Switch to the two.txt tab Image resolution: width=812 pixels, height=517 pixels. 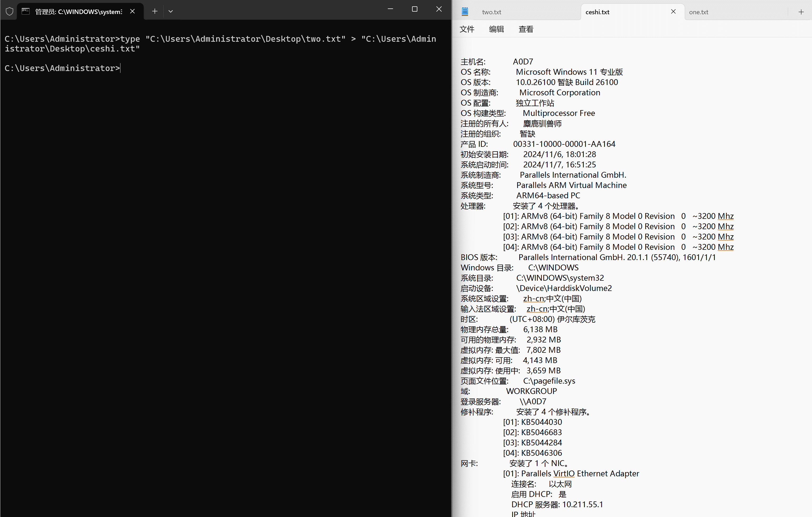pyautogui.click(x=492, y=12)
